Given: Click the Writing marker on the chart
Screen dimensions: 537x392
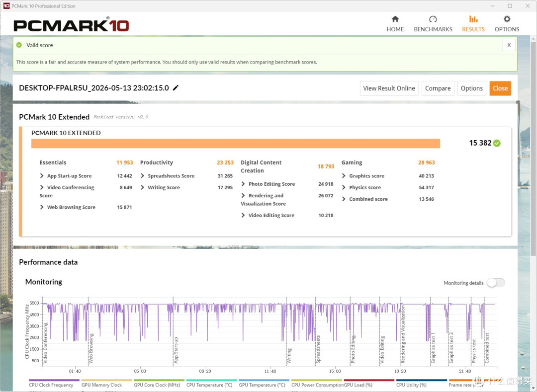Looking at the screenshot, I should [x=289, y=356].
